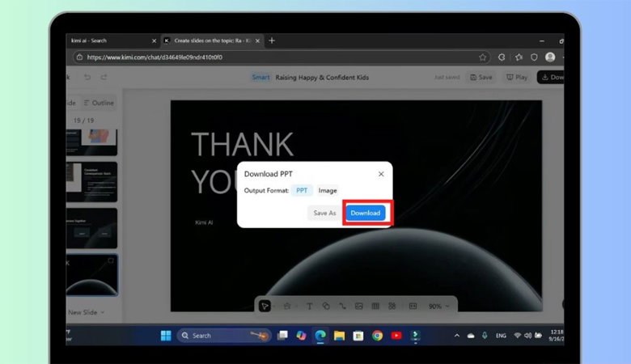This screenshot has width=631, height=364.
Task: Open Google Chrome from the taskbar
Action: (377, 336)
